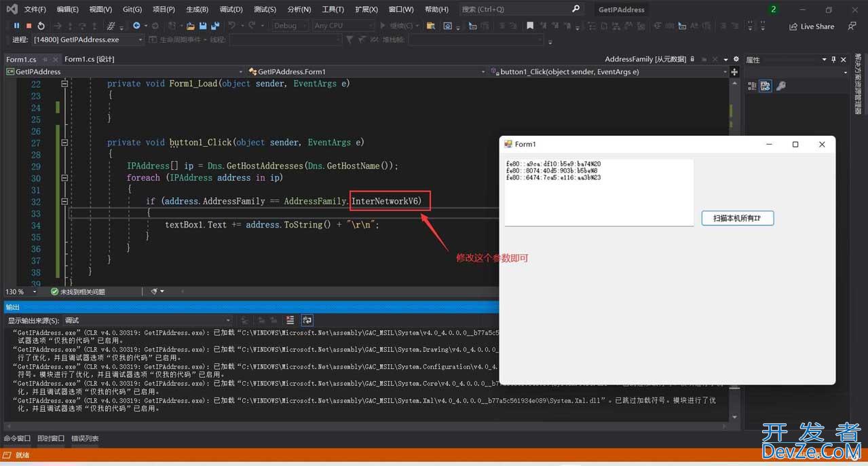Screen dimensions: 868x466
Task: Open the Any CPU platform dropdown
Action: pyautogui.click(x=343, y=26)
